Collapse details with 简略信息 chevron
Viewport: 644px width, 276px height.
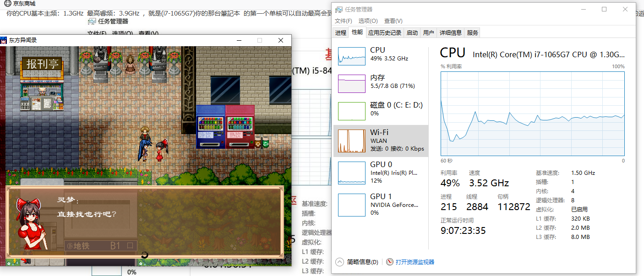pyautogui.click(x=339, y=262)
